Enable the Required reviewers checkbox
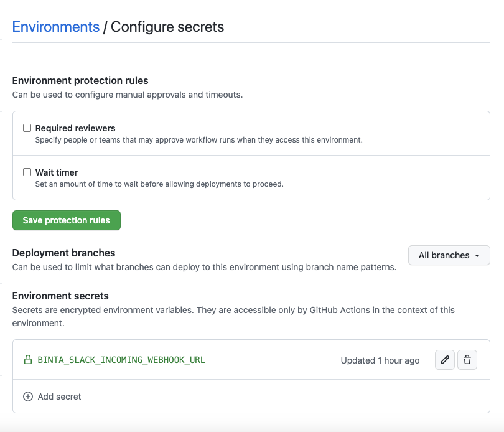The height and width of the screenshot is (432, 504). click(x=27, y=128)
